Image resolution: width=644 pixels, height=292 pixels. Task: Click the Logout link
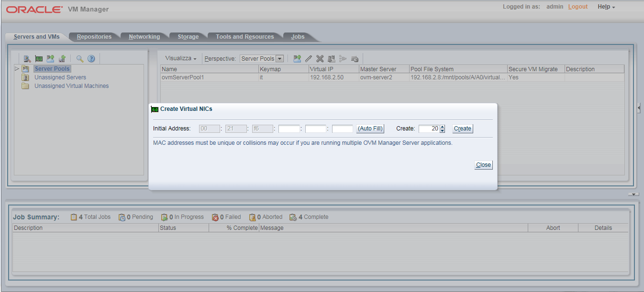(x=578, y=7)
